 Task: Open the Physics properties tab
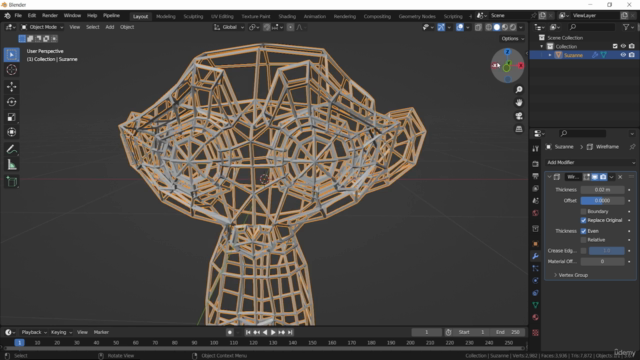[x=536, y=280]
